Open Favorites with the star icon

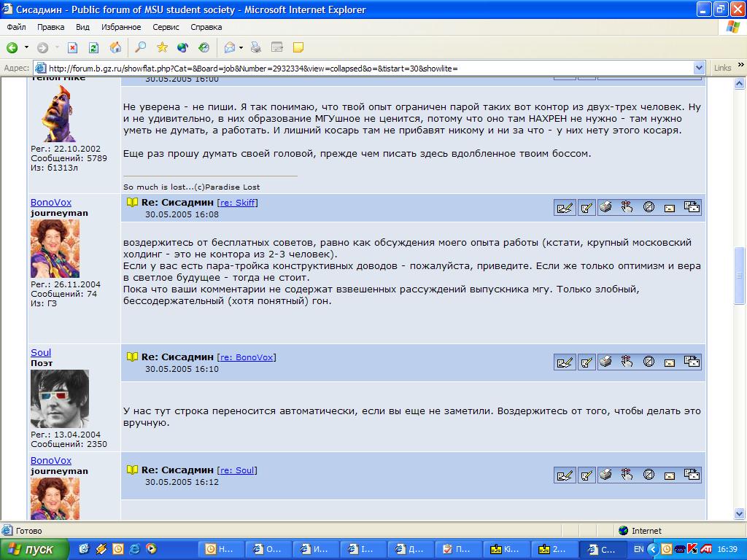point(163,47)
